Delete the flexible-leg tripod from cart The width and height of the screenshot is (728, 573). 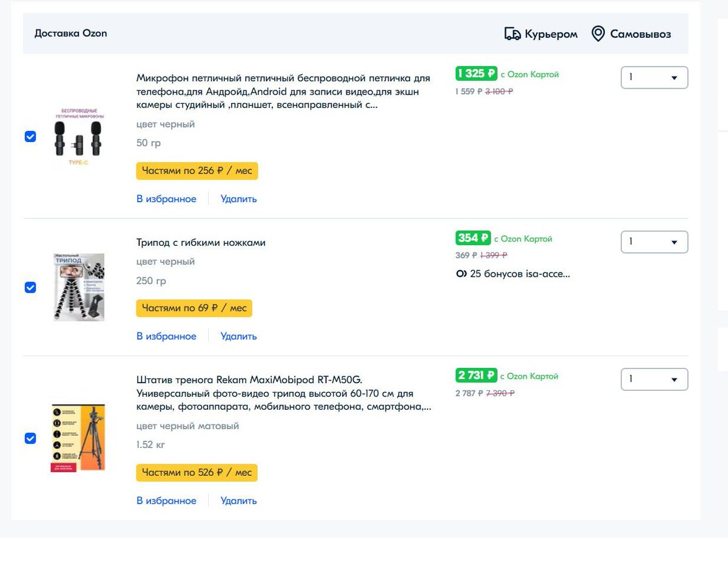238,336
